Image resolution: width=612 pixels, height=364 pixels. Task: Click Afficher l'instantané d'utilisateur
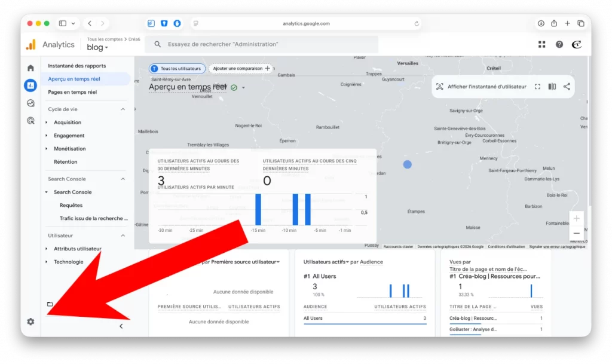click(x=481, y=87)
